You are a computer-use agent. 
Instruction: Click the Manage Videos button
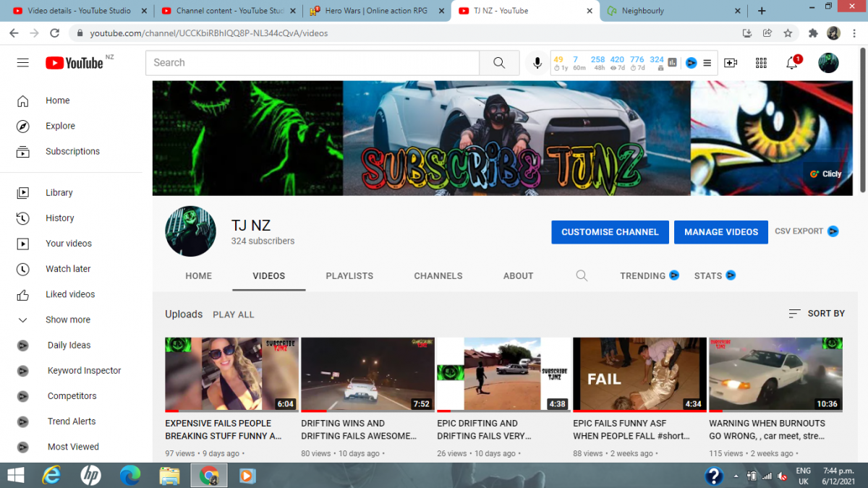click(721, 232)
